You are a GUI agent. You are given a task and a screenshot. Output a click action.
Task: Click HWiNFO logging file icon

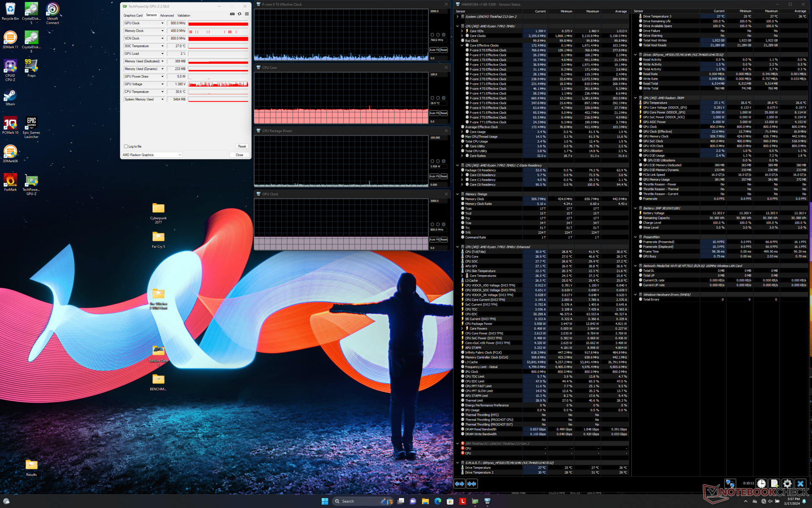[x=774, y=483]
